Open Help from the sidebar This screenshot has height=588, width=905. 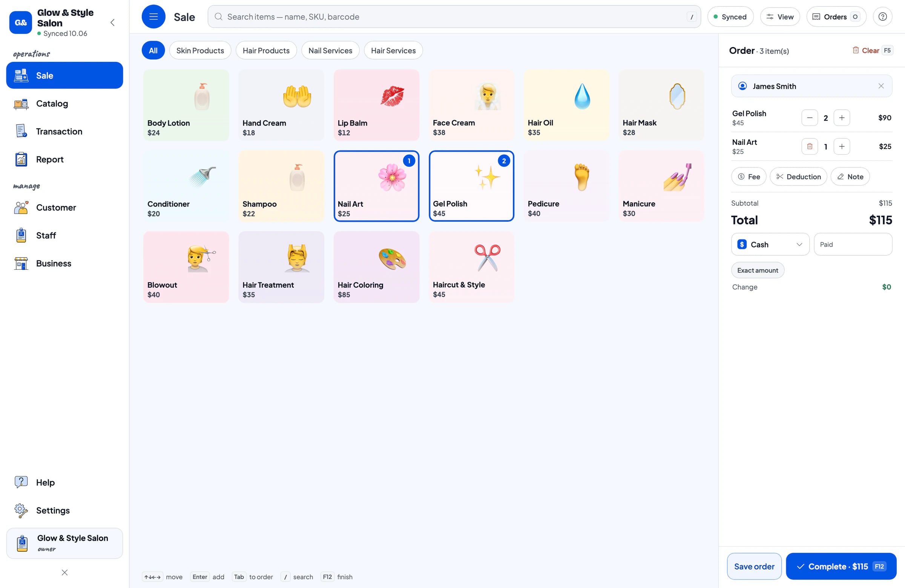[64, 482]
